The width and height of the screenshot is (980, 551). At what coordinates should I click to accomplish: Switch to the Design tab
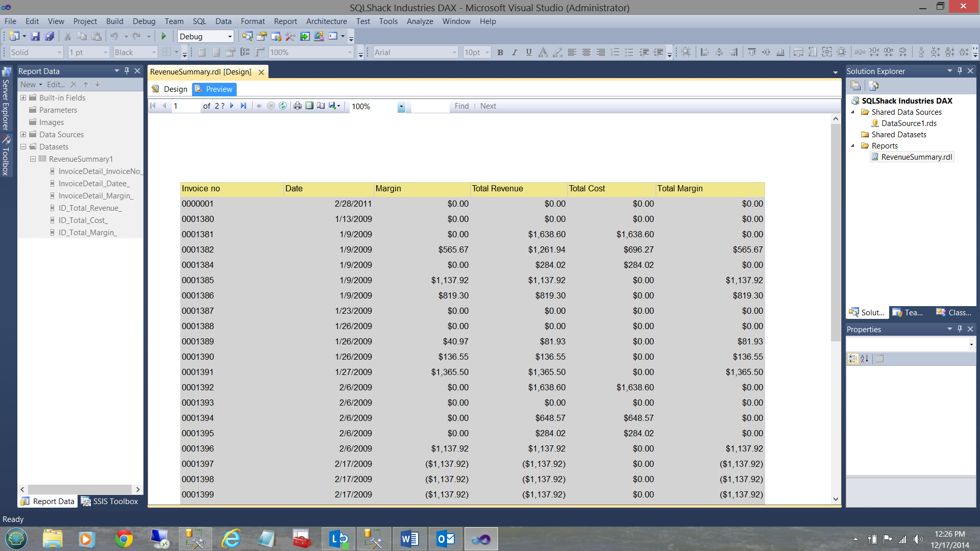click(x=170, y=89)
